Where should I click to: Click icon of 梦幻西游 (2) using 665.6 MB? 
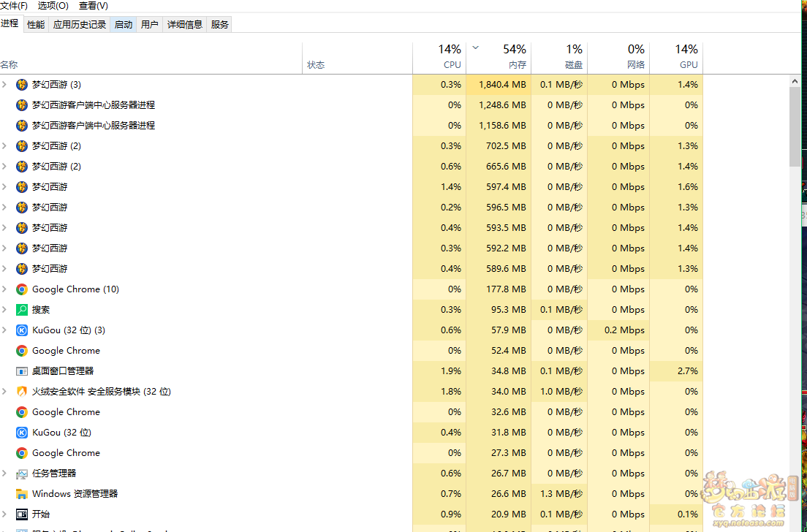[22, 166]
